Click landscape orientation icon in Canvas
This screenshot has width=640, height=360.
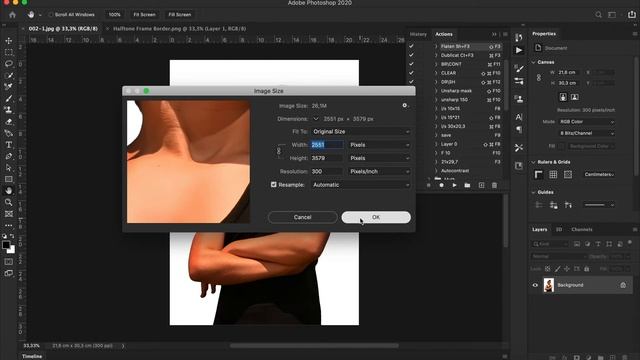coord(574,97)
